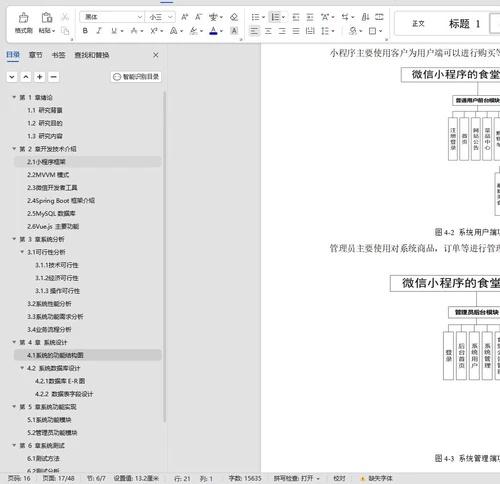Click the increase indent icon
The height and width of the screenshot is (484, 500).
310,17
